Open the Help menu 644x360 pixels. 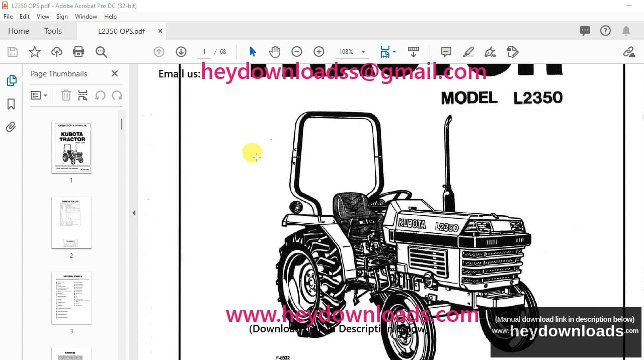110,17
